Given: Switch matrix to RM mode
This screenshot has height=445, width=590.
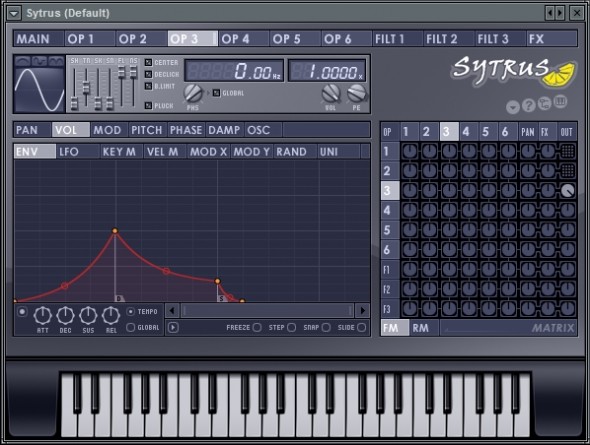Looking at the screenshot, I should 424,328.
